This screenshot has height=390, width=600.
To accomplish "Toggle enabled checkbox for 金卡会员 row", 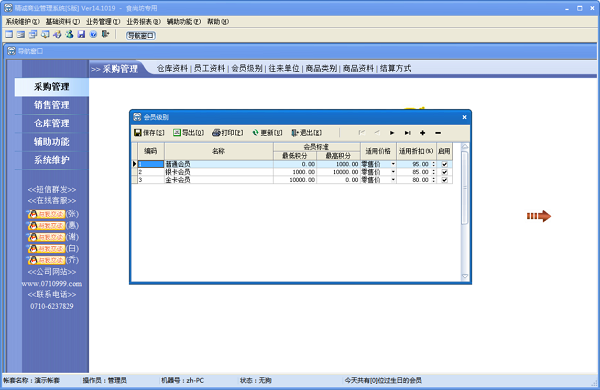I will pos(445,179).
